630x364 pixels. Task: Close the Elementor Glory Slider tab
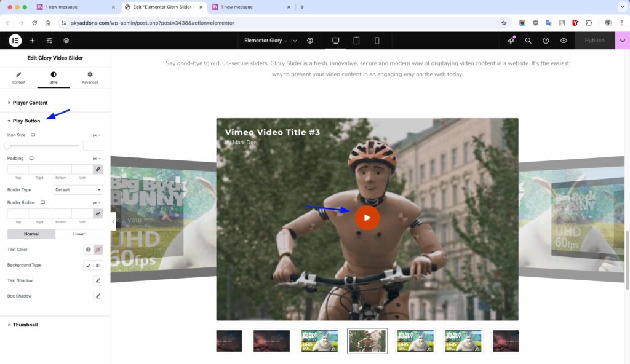pyautogui.click(x=201, y=7)
